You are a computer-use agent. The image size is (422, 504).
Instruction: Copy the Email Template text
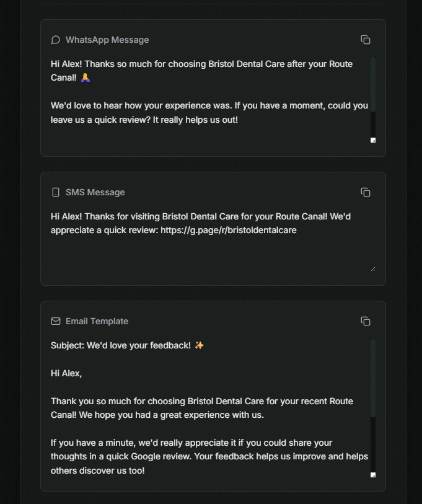366,321
